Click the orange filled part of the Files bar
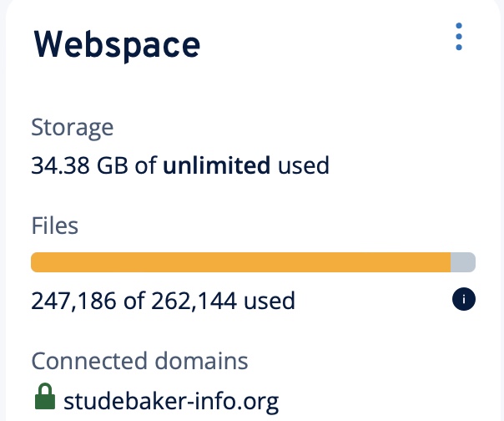 [x=240, y=262]
